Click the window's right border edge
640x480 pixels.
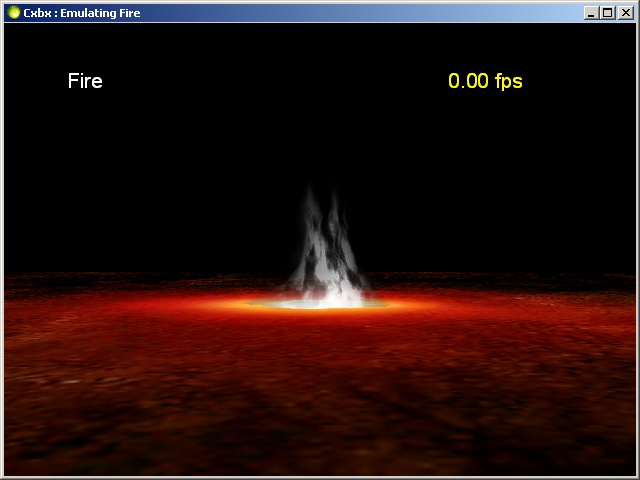[637, 250]
